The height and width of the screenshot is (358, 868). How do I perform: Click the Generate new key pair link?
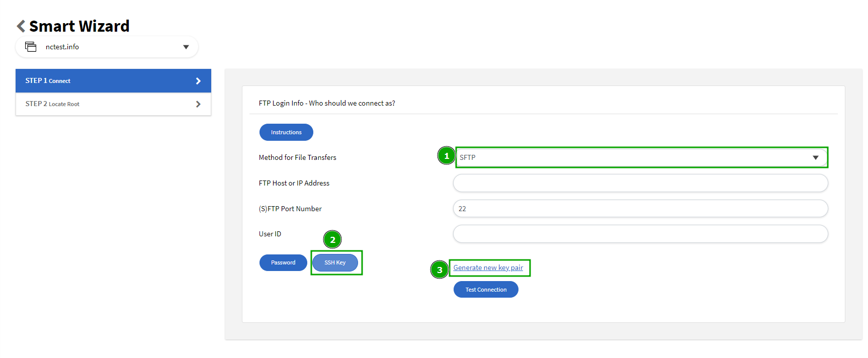[488, 267]
